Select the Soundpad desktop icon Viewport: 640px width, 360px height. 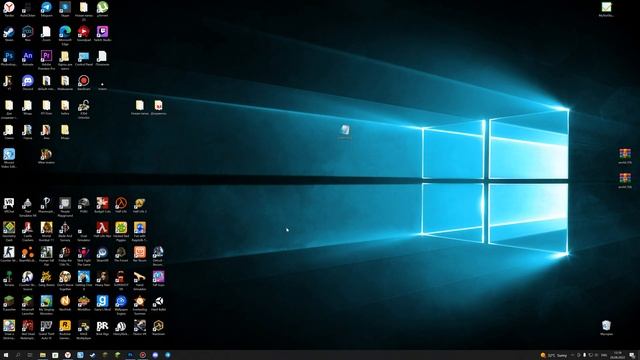tap(84, 32)
